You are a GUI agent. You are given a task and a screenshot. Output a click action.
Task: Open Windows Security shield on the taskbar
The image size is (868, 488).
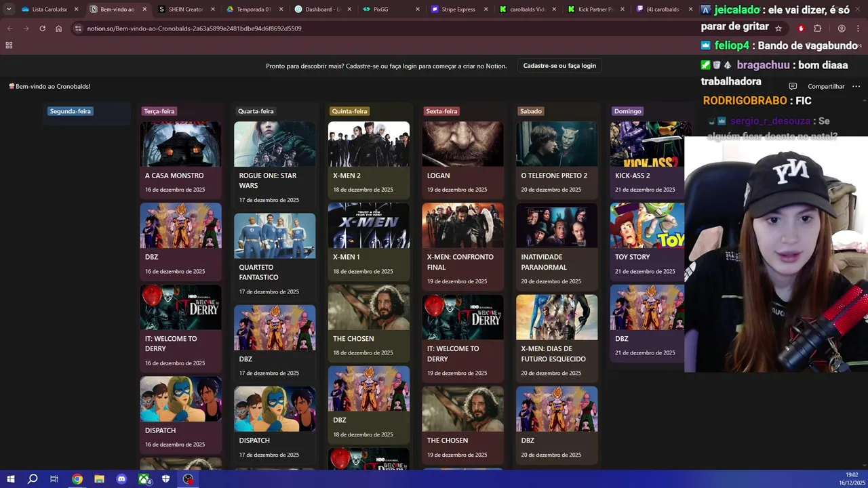tap(165, 479)
